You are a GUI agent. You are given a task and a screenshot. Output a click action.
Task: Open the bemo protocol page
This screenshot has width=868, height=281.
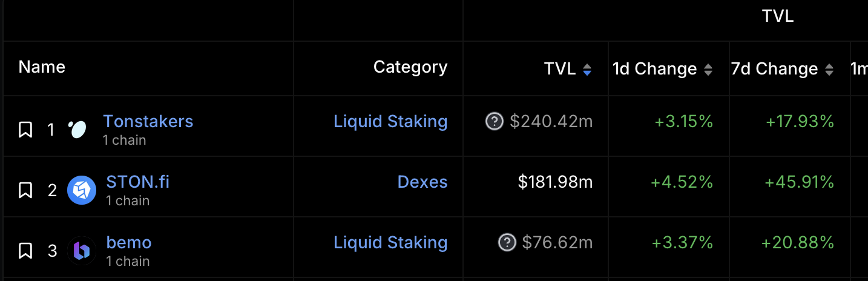click(x=129, y=242)
